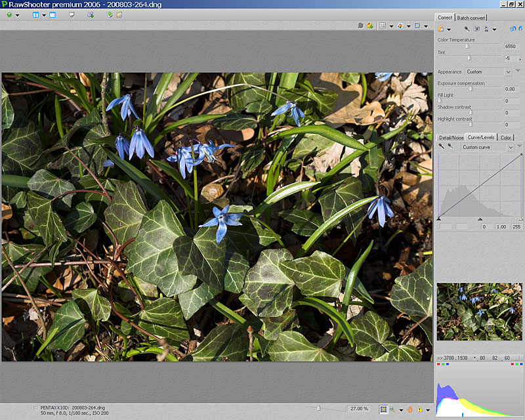Select the white balance eyedropper tool
This screenshot has height=420, width=525.
point(467,29)
